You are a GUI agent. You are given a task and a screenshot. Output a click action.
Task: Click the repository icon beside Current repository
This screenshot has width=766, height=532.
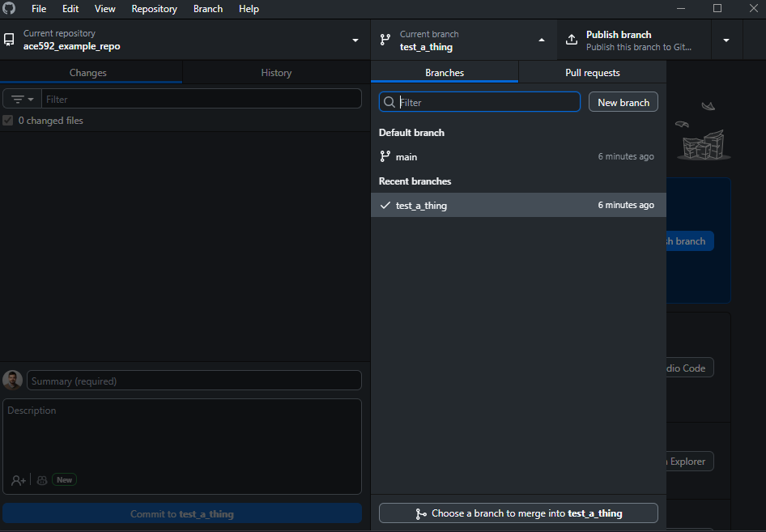coord(9,40)
